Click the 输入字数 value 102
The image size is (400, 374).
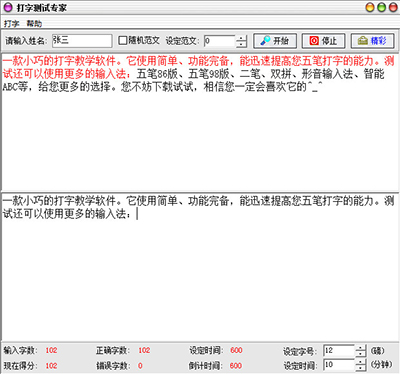(x=51, y=350)
